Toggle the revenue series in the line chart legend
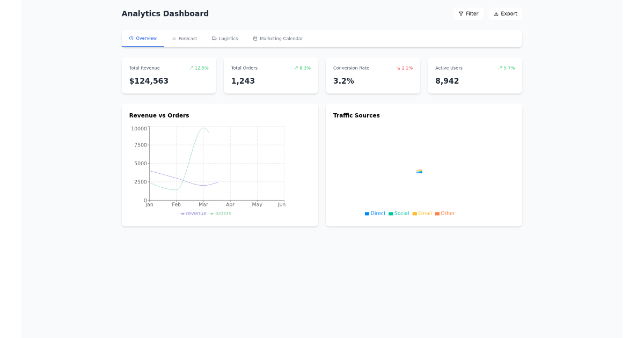 pyautogui.click(x=193, y=213)
